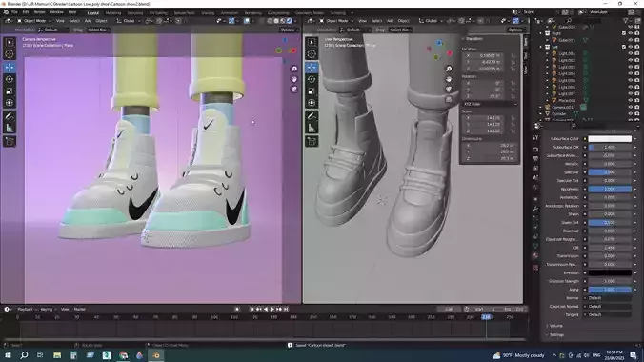Hide Light.007 with its eye icon

(630, 93)
